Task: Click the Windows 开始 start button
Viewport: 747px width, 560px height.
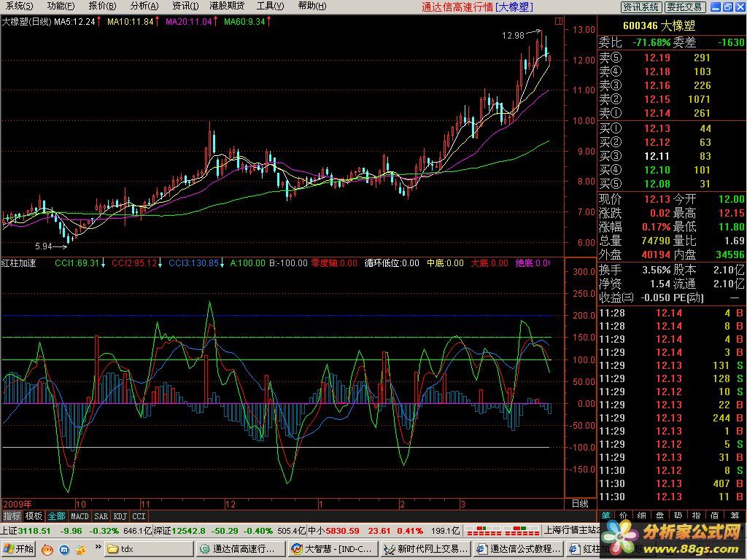Action: [18, 549]
